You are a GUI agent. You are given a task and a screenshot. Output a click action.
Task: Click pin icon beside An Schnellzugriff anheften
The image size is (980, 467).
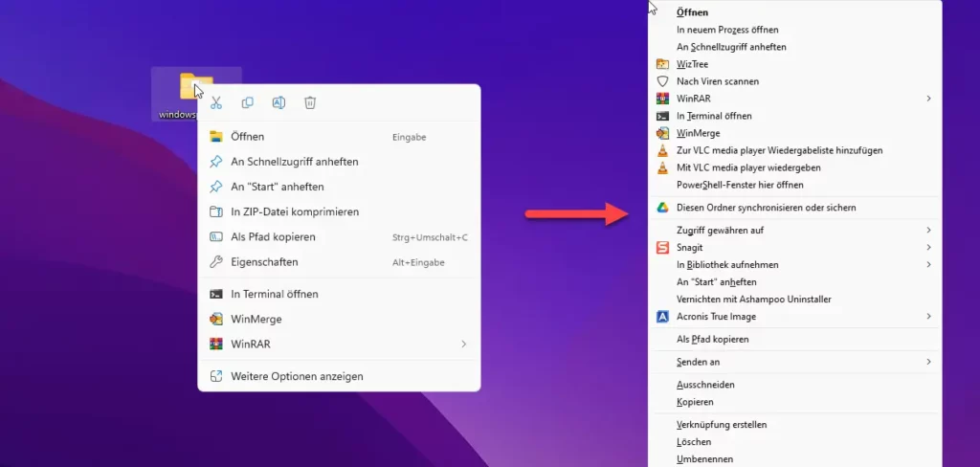(216, 162)
